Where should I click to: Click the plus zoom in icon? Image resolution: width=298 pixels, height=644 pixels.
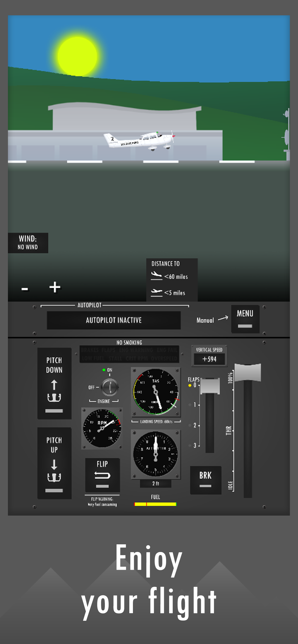[x=55, y=287]
